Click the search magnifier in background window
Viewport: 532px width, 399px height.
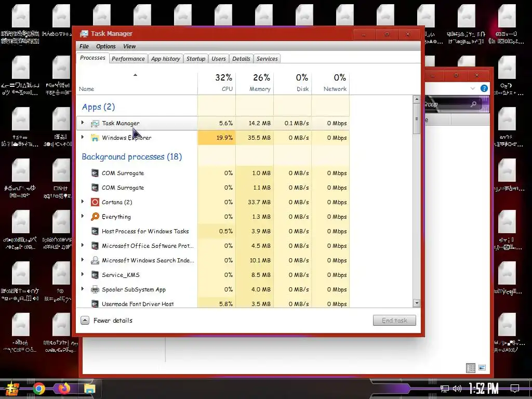474,104
